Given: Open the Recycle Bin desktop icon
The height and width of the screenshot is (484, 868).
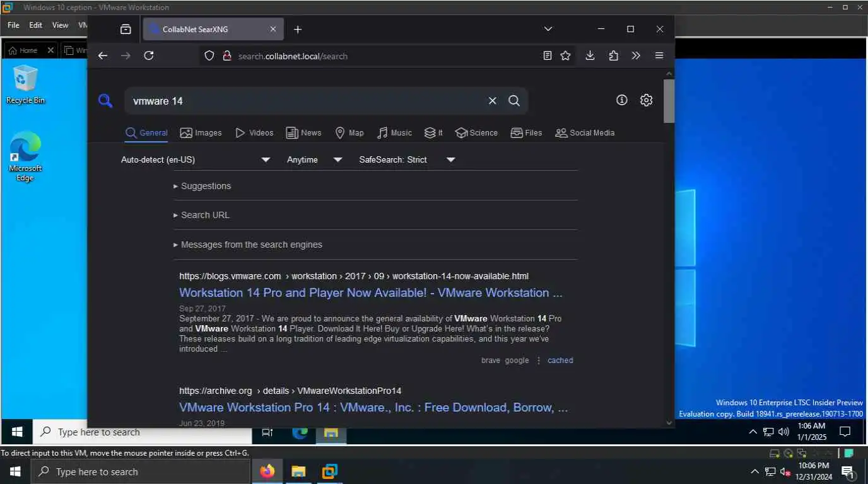Looking at the screenshot, I should 25,84.
